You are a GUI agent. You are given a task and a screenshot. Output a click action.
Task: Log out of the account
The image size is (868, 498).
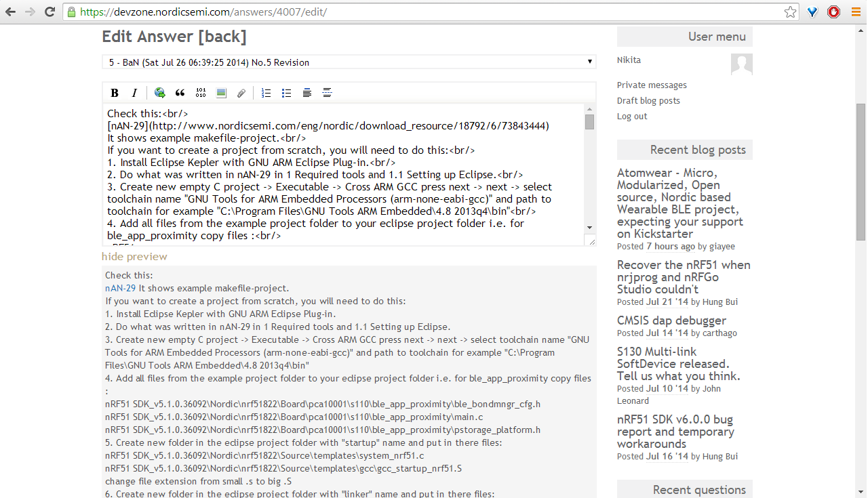(632, 116)
